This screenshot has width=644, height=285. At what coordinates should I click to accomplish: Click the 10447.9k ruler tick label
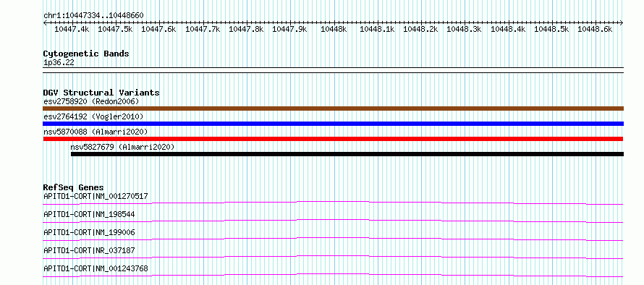pos(289,29)
